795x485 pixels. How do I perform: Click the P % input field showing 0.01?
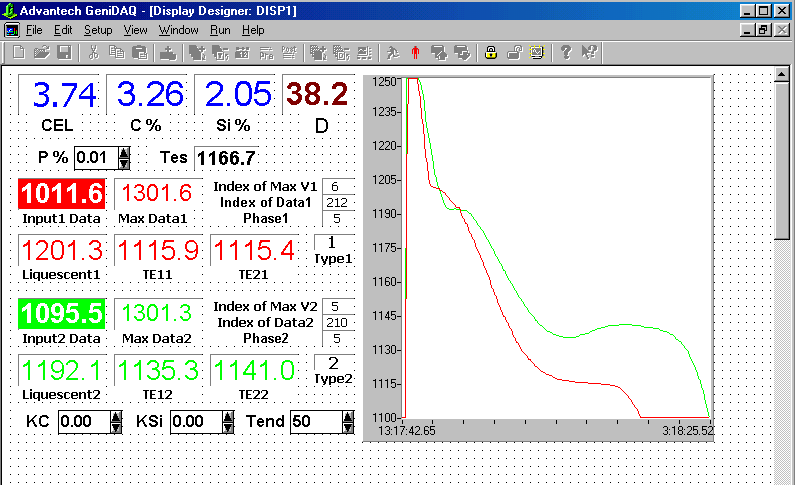[97, 158]
